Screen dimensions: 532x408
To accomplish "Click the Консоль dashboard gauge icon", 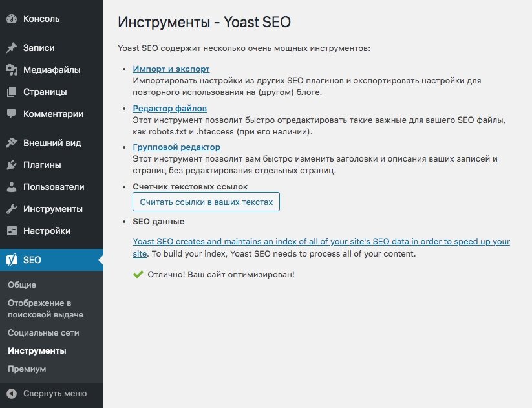I will click(12, 19).
